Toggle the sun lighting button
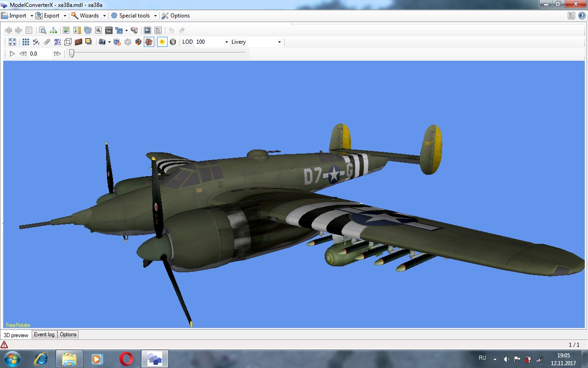 (162, 42)
